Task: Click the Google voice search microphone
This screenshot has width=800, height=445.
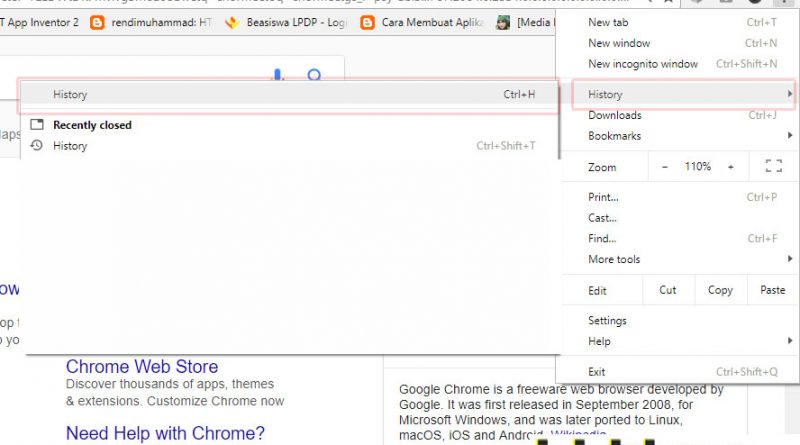Action: click(x=278, y=75)
